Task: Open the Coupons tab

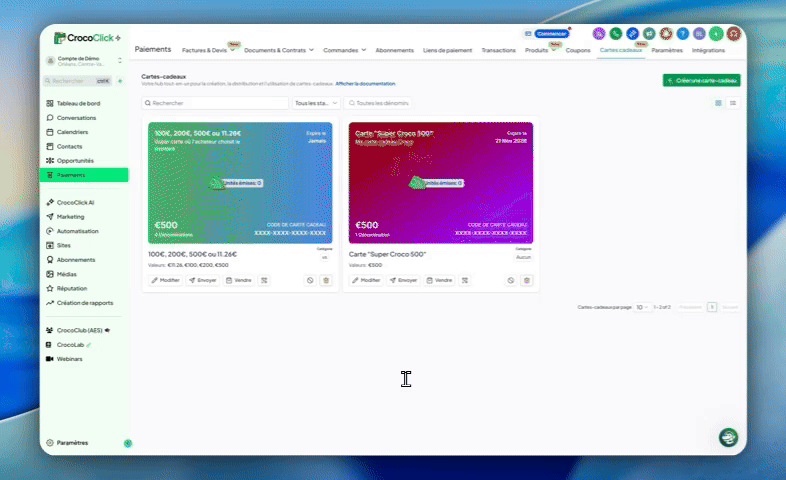Action: click(x=578, y=50)
